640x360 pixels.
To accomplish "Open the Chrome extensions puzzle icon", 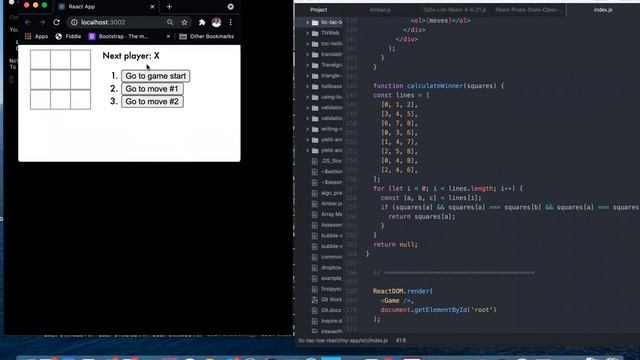I will (x=202, y=22).
